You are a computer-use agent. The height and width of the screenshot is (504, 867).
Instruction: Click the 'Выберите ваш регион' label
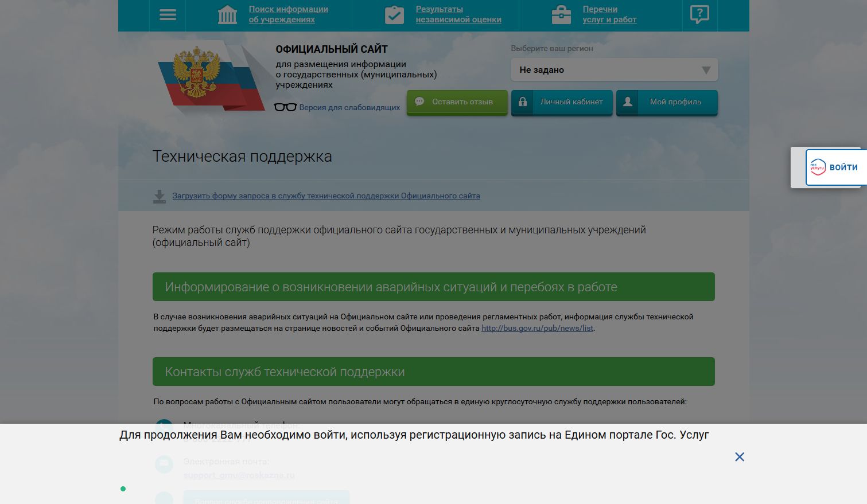[x=552, y=49]
